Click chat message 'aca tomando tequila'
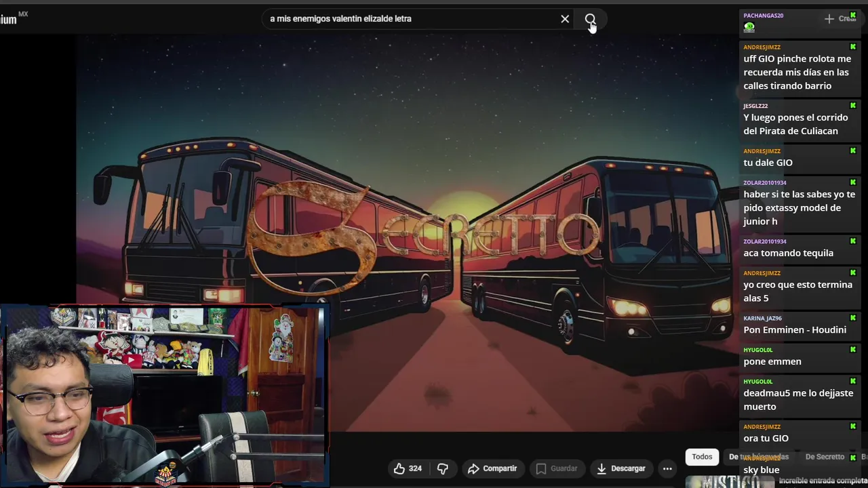The height and width of the screenshot is (488, 868). point(788,253)
